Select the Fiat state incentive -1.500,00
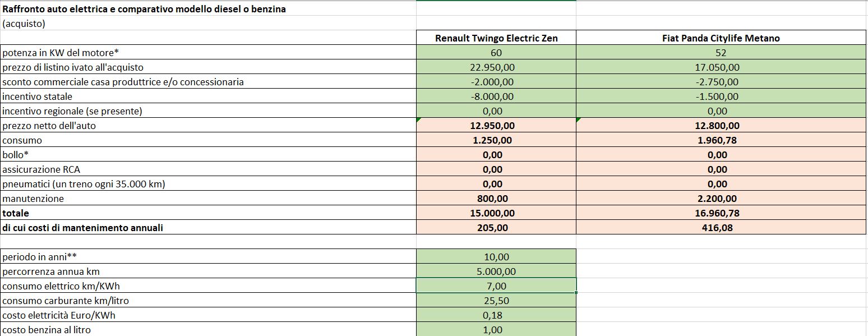868x336 pixels. point(721,97)
